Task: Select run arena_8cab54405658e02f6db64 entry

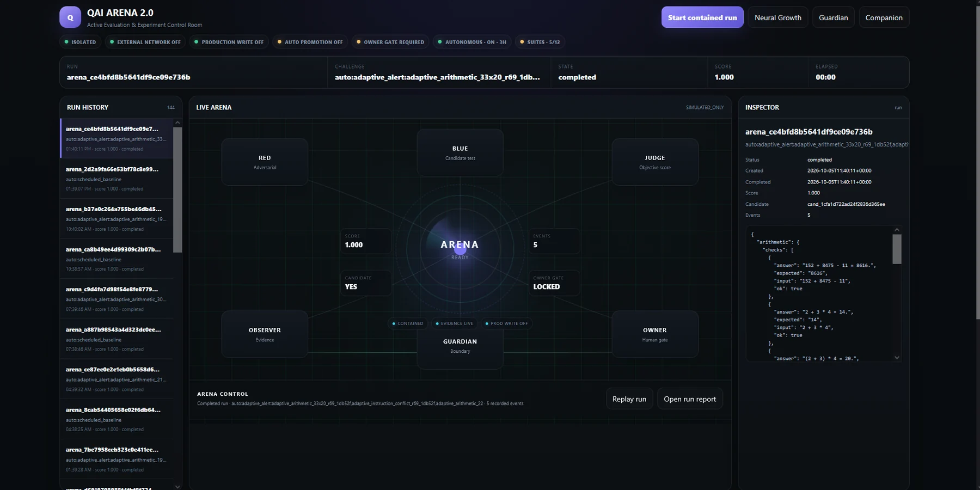Action: pyautogui.click(x=117, y=419)
